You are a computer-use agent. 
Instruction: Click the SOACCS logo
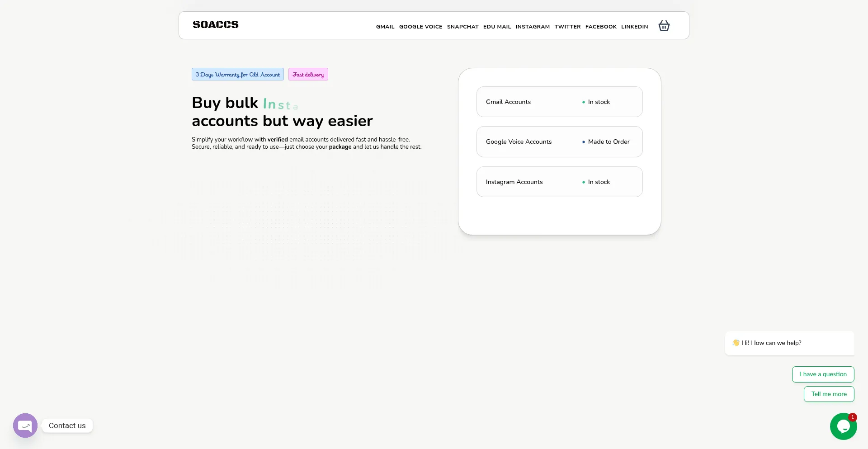click(x=216, y=25)
